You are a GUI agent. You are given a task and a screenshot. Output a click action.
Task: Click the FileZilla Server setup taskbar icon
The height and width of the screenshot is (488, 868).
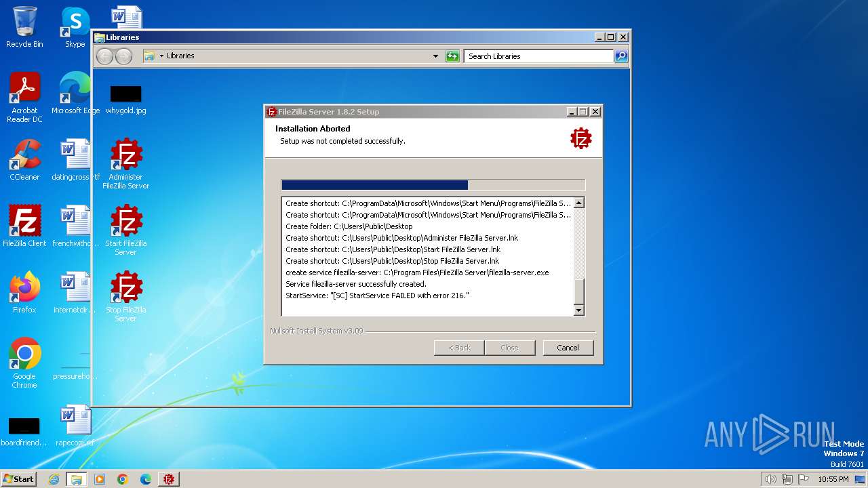click(x=169, y=479)
